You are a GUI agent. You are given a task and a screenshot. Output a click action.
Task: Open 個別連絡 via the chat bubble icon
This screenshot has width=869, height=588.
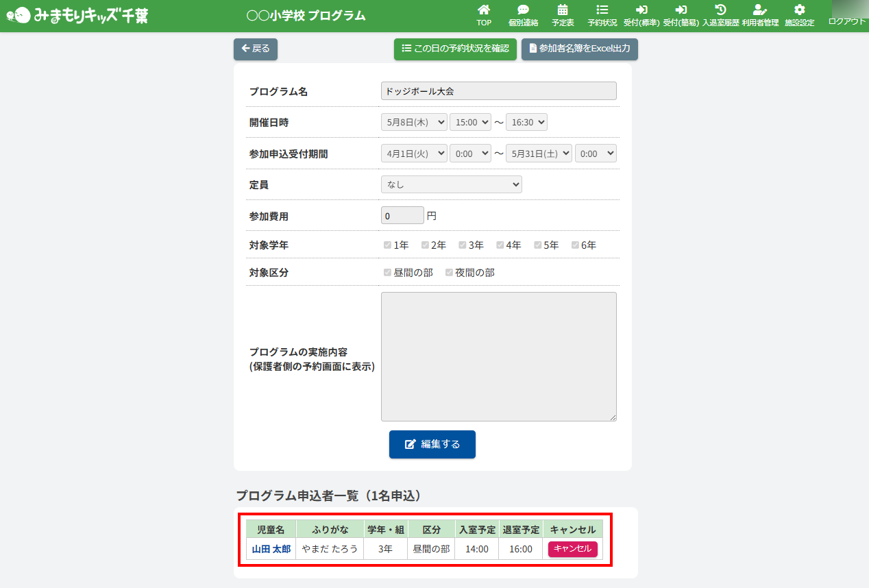click(x=523, y=10)
